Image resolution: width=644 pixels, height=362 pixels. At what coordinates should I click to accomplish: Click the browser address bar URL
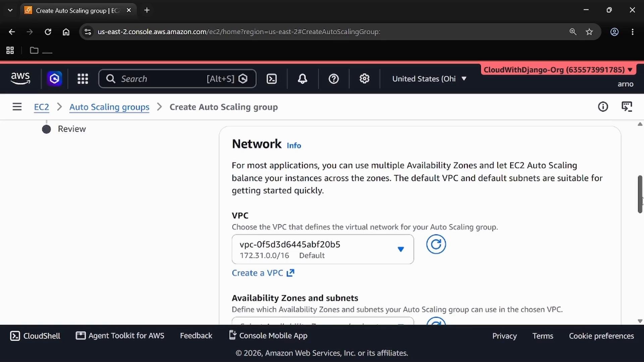(239, 32)
